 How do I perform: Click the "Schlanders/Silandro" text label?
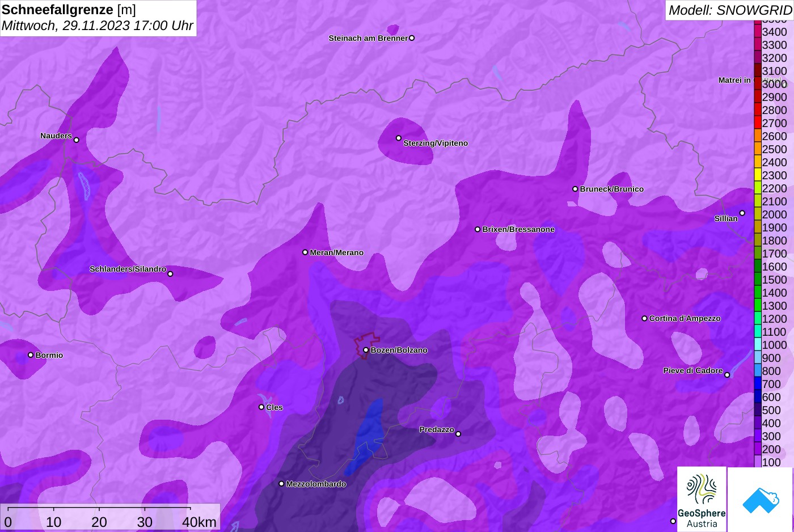pos(128,269)
